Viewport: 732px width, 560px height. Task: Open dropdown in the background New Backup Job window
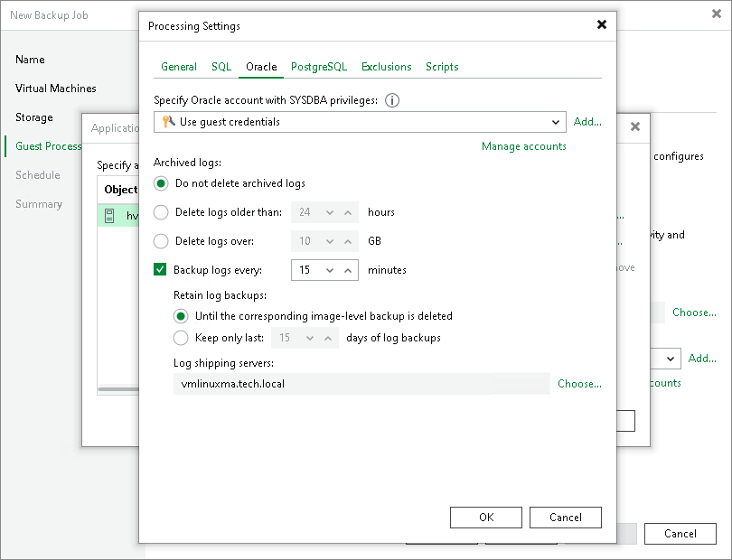click(x=671, y=359)
